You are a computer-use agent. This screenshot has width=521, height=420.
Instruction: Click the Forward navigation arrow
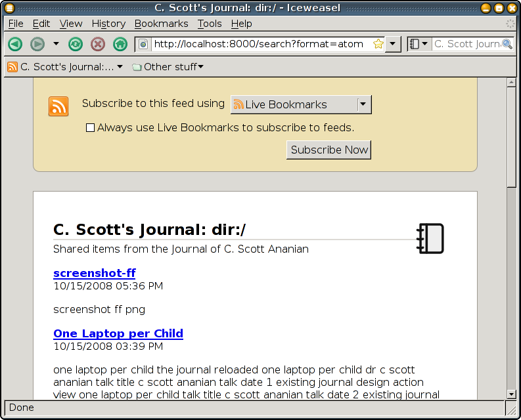37,44
